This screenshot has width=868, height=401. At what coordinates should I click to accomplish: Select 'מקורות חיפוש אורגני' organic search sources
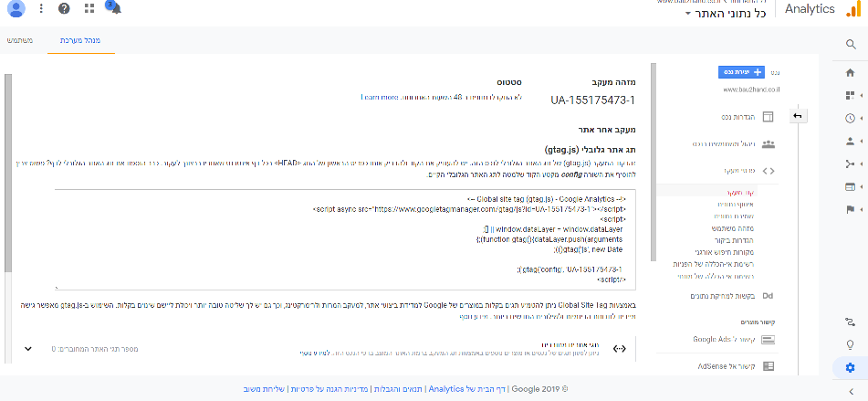726,251
